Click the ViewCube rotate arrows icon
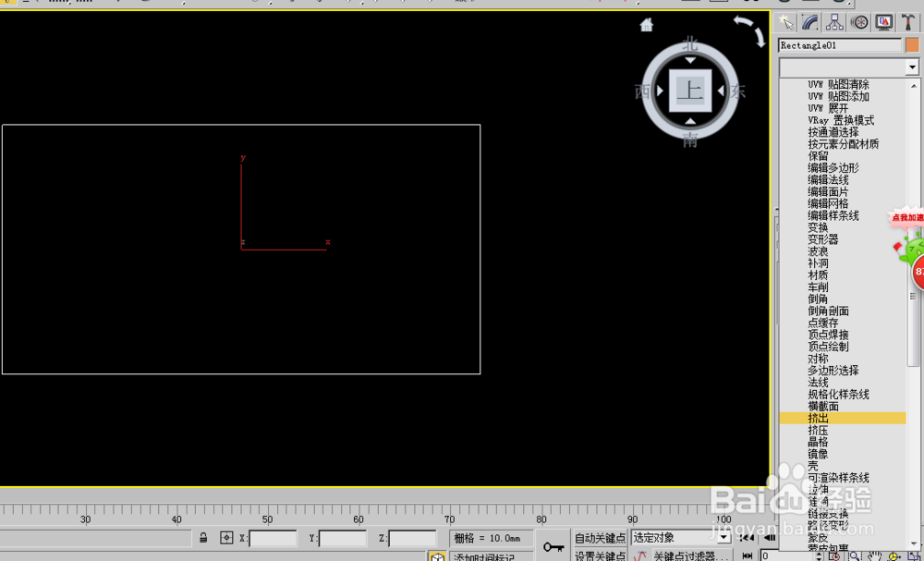This screenshot has width=924, height=561. tap(749, 30)
